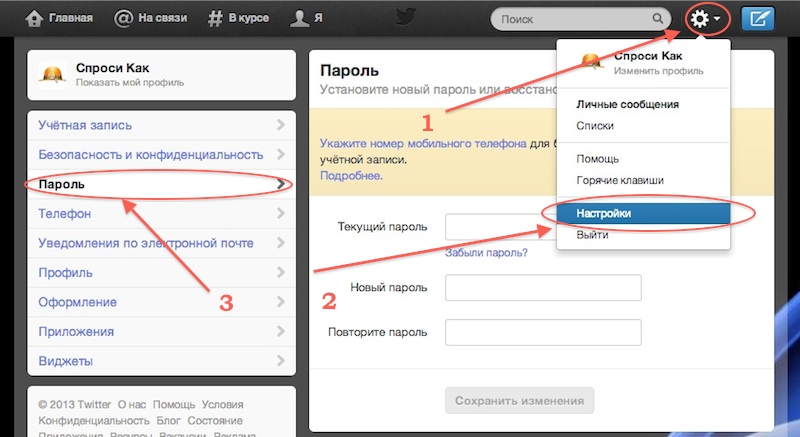Click chevron on Пароль row
The image size is (800, 437).
[x=281, y=184]
